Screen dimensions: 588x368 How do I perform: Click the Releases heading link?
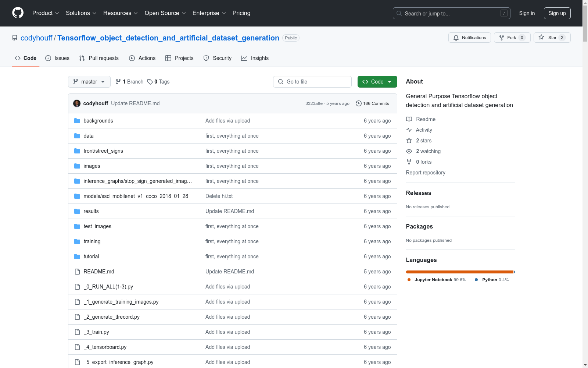pyautogui.click(x=419, y=193)
